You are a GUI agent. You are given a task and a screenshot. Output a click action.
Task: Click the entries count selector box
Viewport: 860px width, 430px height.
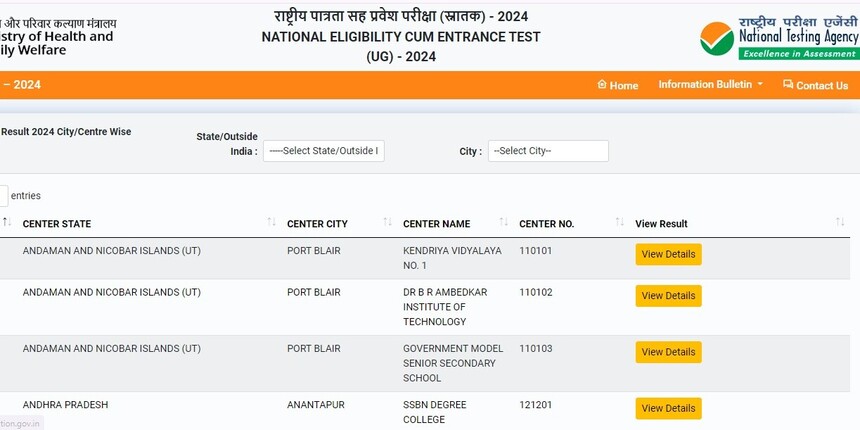click(x=3, y=196)
